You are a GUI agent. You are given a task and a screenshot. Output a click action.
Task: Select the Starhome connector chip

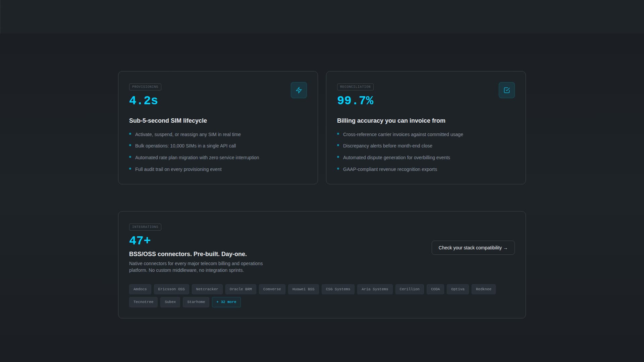(x=196, y=302)
